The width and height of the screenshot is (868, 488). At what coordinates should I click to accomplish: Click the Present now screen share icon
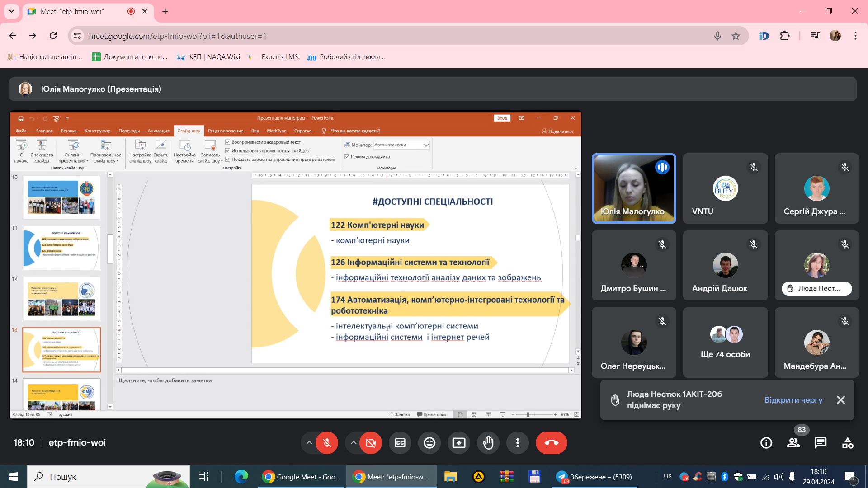coord(459,443)
